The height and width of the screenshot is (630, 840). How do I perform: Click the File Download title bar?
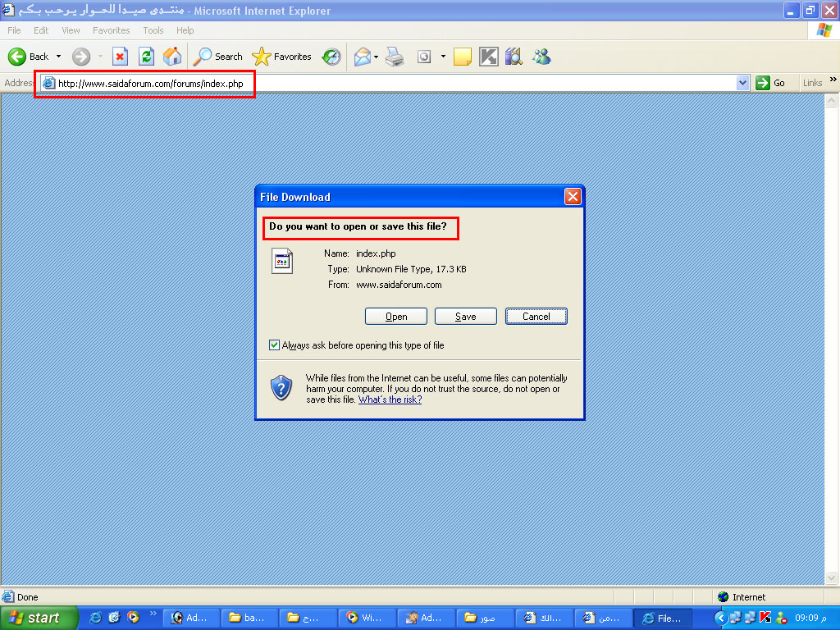click(410, 197)
